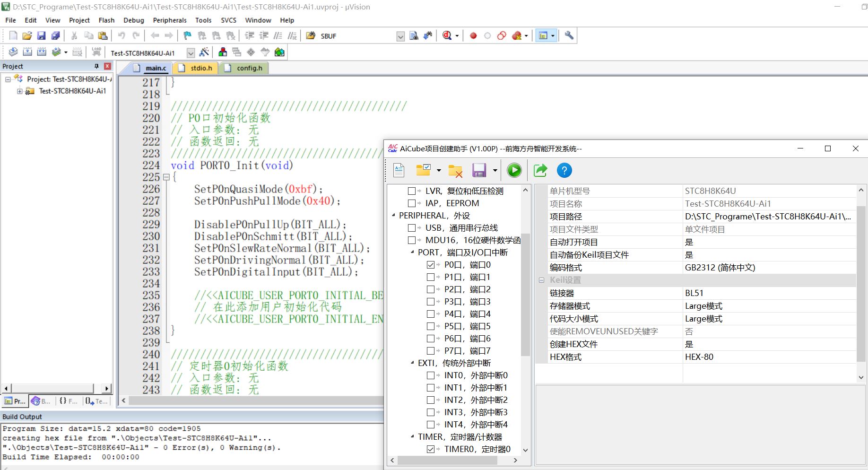
Task: Enable the USB 通用串行总线 checkbox
Action: coord(411,228)
